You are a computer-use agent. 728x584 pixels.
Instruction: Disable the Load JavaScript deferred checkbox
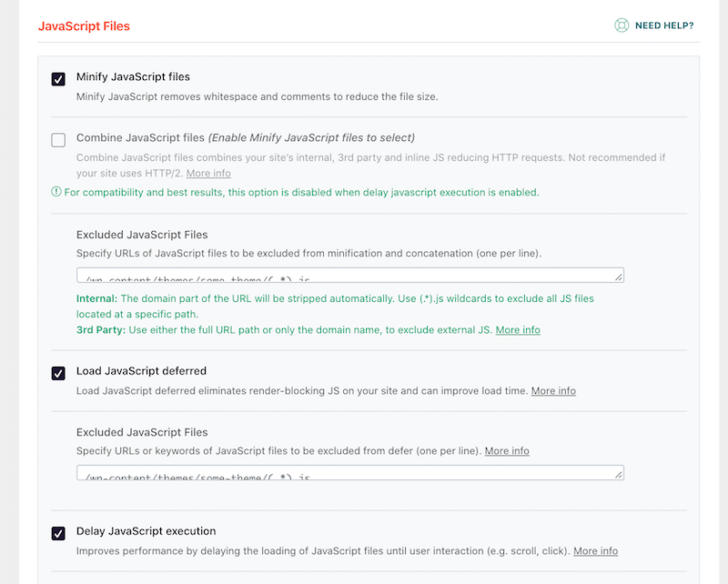coord(58,373)
